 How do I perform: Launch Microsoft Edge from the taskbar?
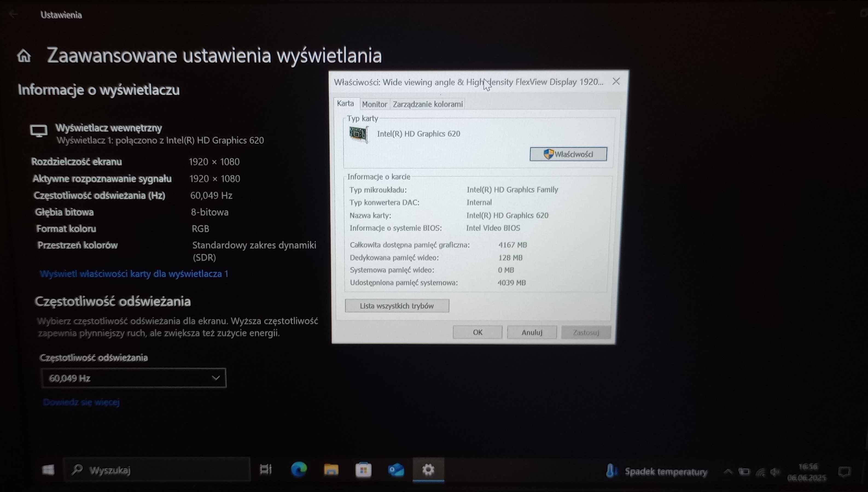299,469
